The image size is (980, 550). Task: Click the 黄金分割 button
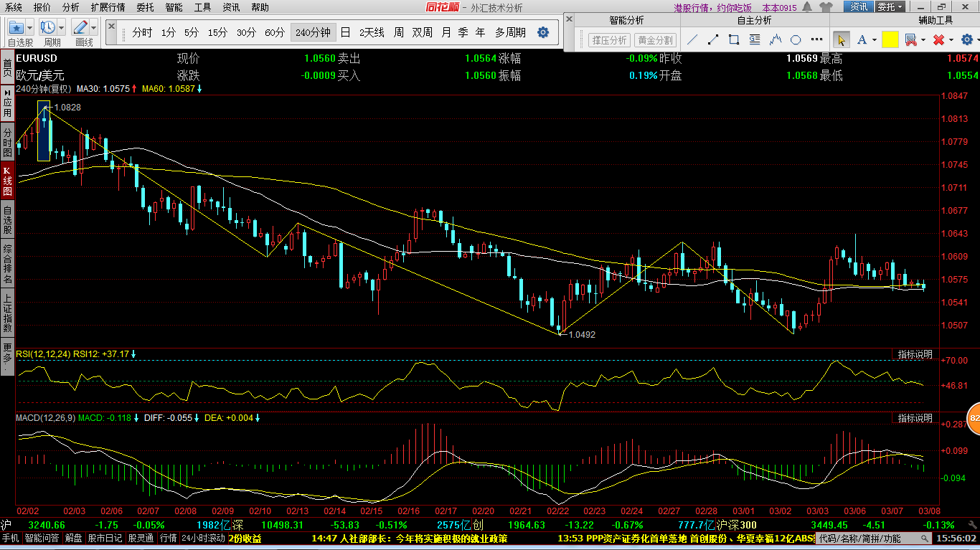(655, 40)
